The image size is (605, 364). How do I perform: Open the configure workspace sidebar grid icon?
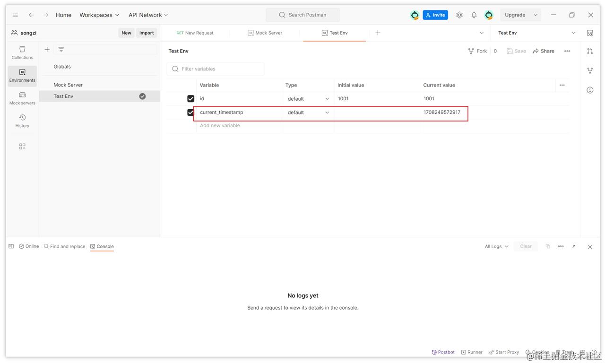tap(22, 147)
